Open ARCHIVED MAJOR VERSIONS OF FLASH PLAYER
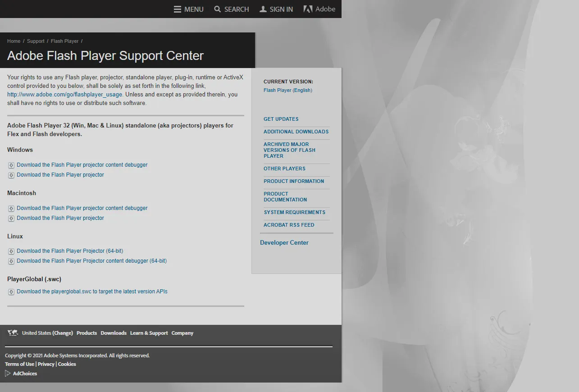The width and height of the screenshot is (579, 392). click(289, 150)
